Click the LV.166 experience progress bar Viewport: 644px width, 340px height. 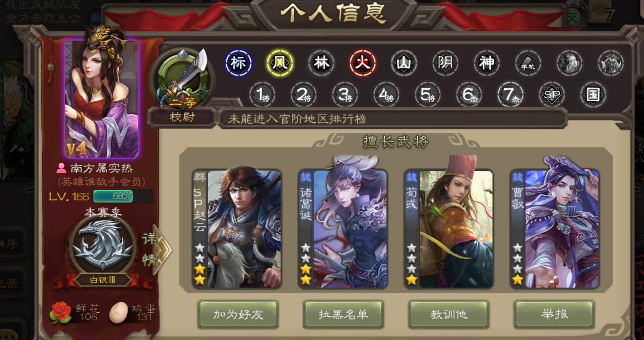click(x=123, y=196)
